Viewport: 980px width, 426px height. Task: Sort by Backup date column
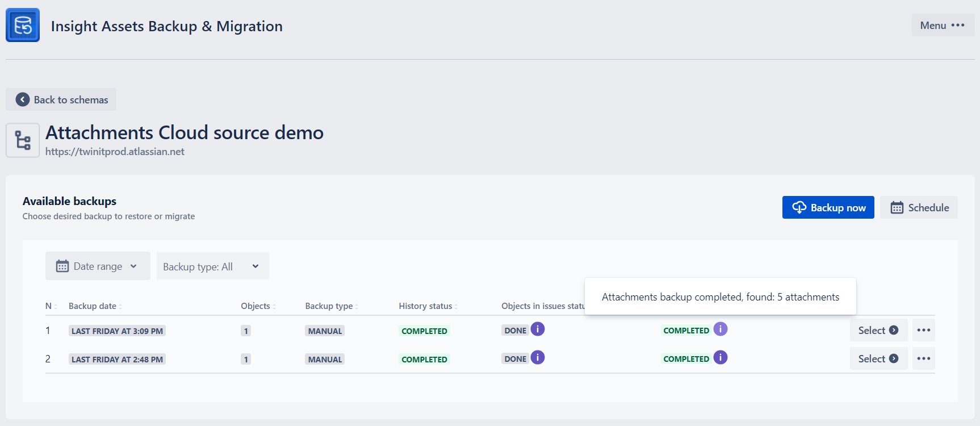pyautogui.click(x=95, y=306)
